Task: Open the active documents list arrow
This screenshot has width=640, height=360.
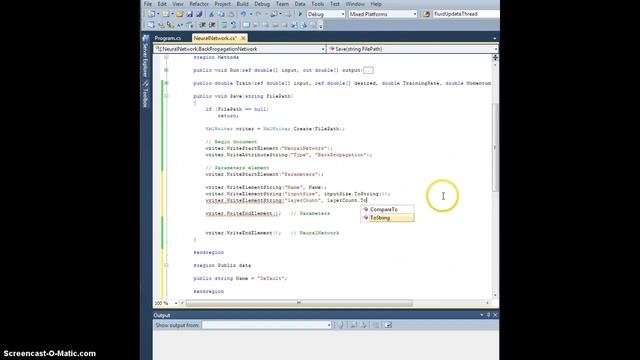Action: [494, 38]
